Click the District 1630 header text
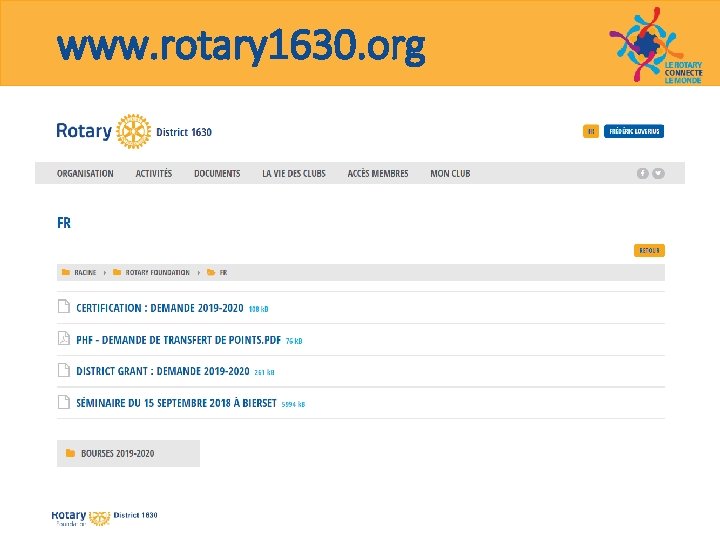 (x=184, y=132)
